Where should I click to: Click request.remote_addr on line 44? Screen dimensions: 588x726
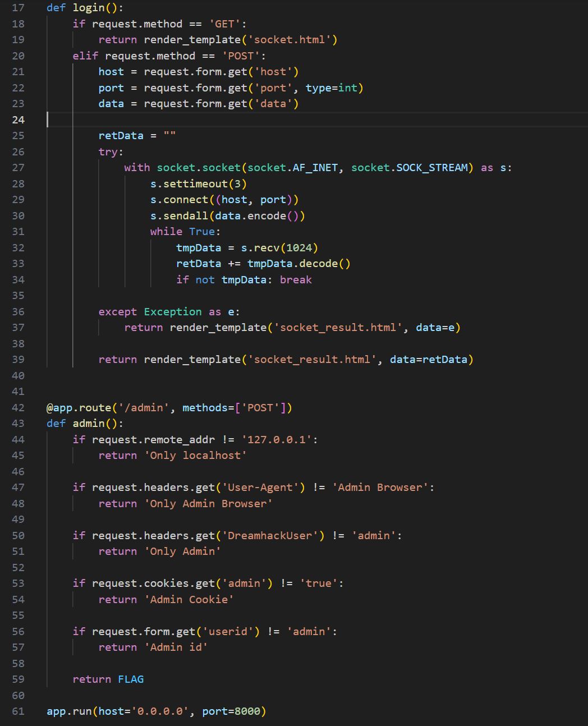pos(153,440)
